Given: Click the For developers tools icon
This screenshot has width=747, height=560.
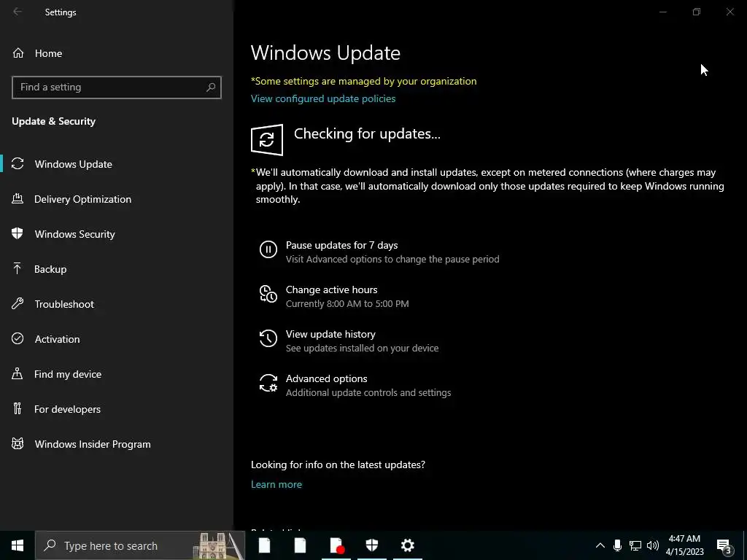Looking at the screenshot, I should pos(18,408).
